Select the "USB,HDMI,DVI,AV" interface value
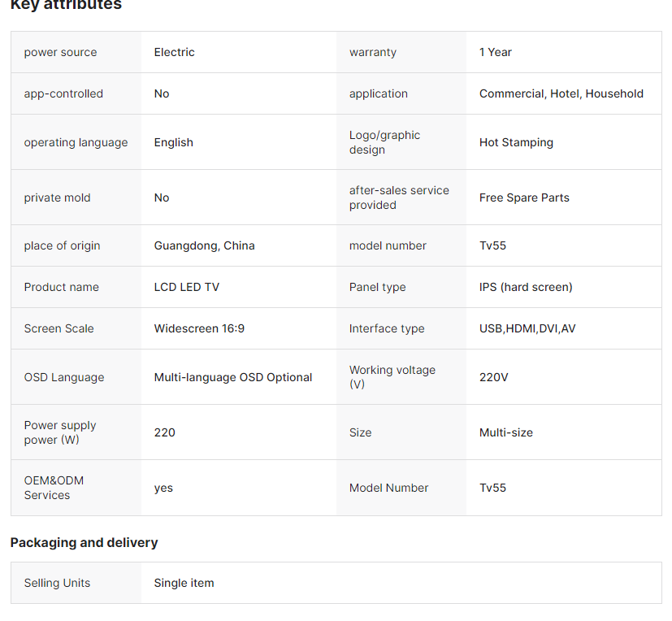The image size is (672, 621). coord(527,328)
